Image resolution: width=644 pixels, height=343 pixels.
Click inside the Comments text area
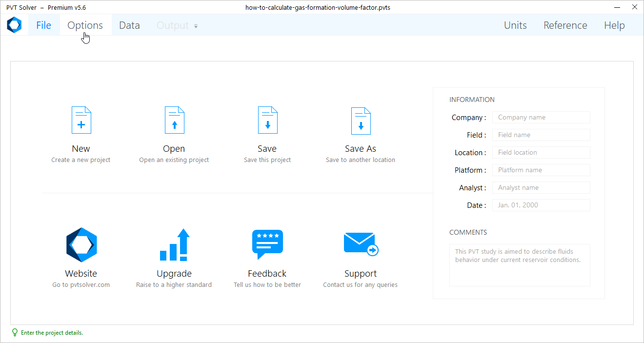(520, 265)
